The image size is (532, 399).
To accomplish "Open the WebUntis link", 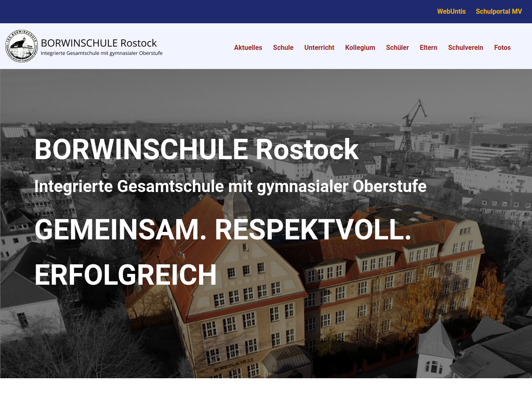I will coord(451,12).
